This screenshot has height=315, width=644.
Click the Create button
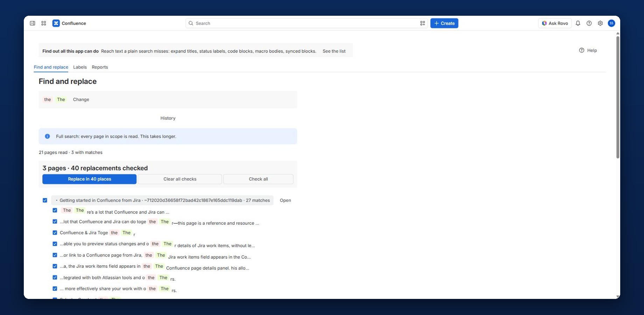(444, 23)
